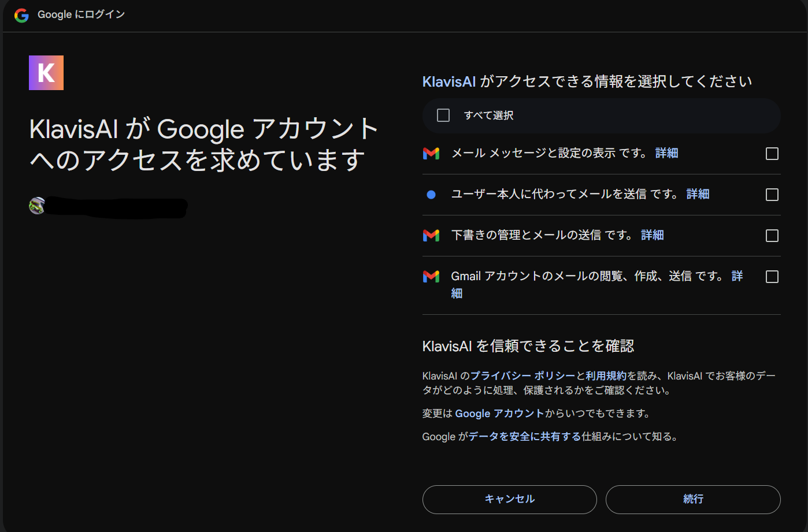Screen dimensions: 808x532
Task: Click the Google logo in title bar
Action: 21,15
